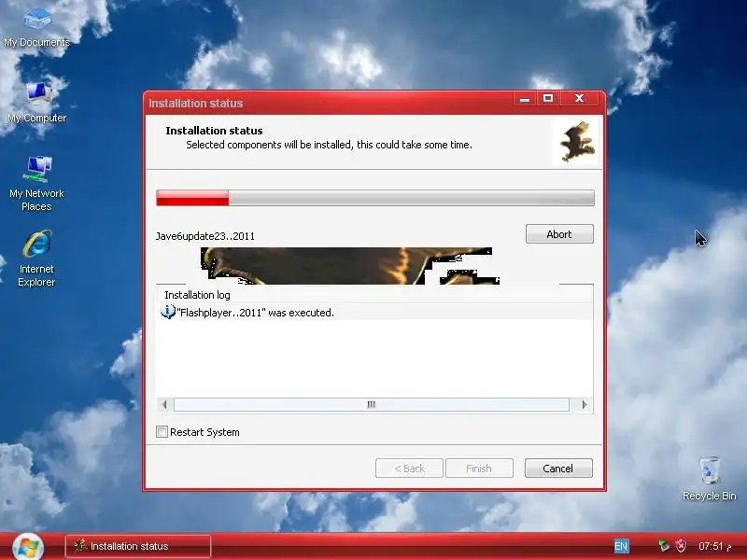The image size is (747, 560).
Task: Click the eagle banner image below progress
Action: [349, 266]
